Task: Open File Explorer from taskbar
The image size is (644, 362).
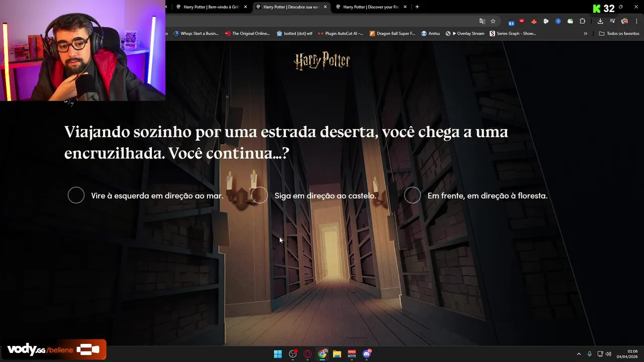Action: [x=337, y=354]
